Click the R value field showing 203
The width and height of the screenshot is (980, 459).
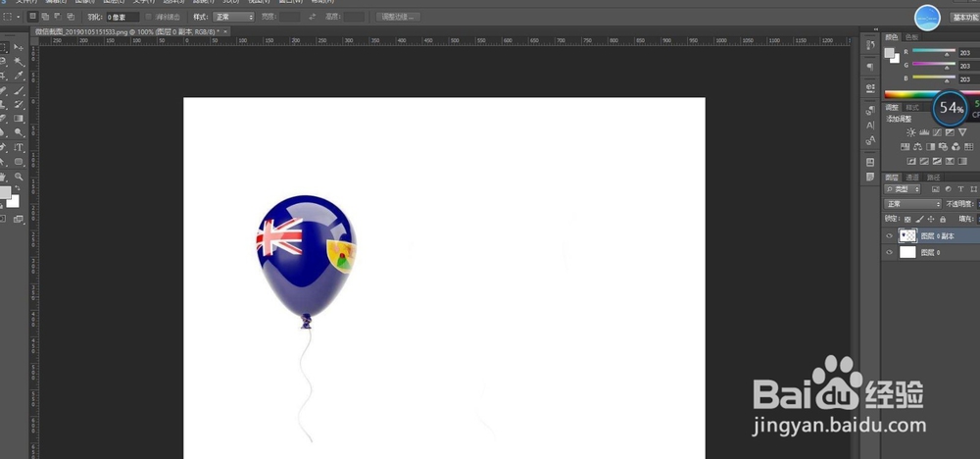pos(967,53)
